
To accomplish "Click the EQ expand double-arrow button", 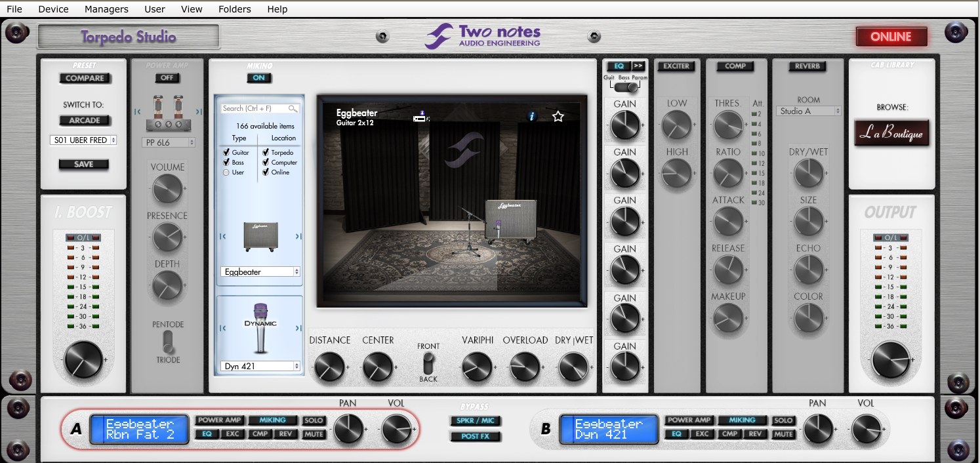I will point(638,66).
